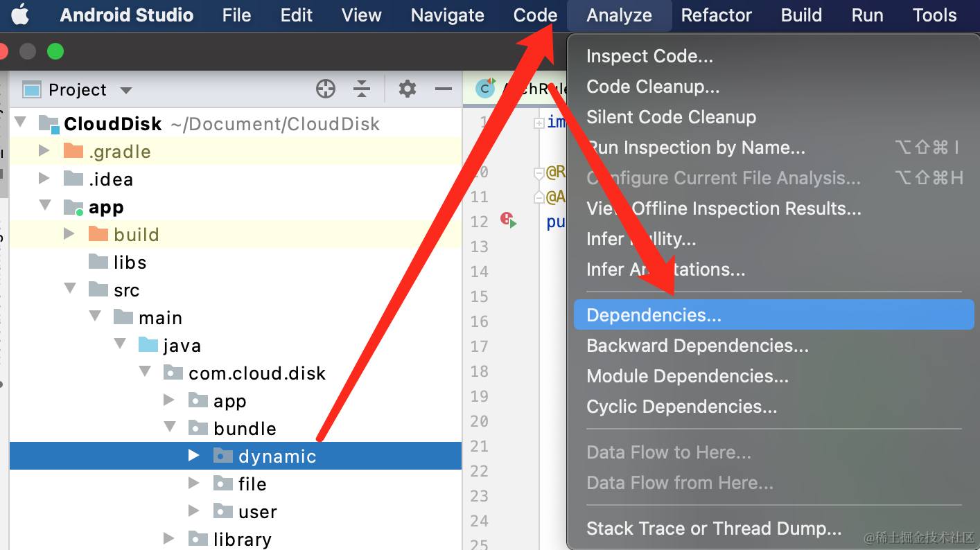Screen dimensions: 980x550
Task: Hide the Project panel with minimize icon
Action: 443,89
